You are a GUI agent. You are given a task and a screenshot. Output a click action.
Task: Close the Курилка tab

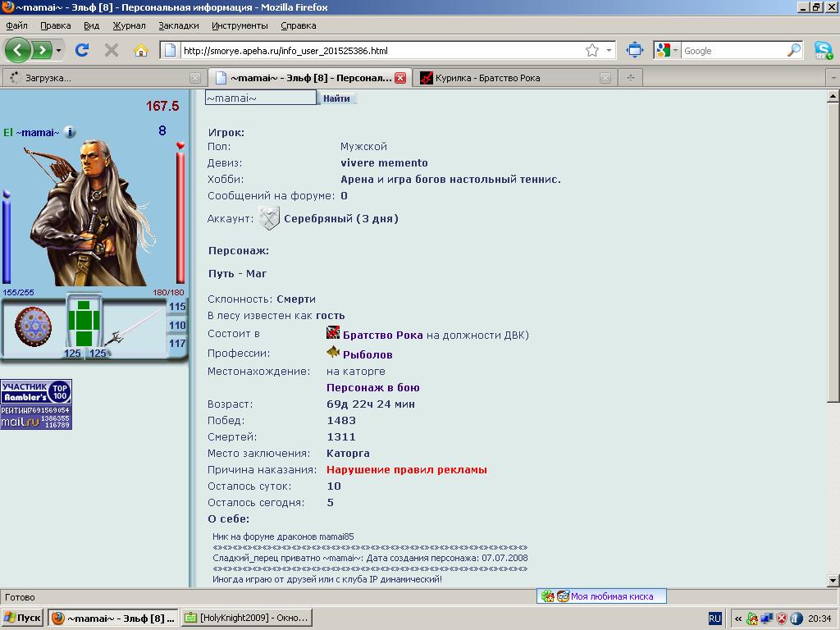pyautogui.click(x=605, y=78)
